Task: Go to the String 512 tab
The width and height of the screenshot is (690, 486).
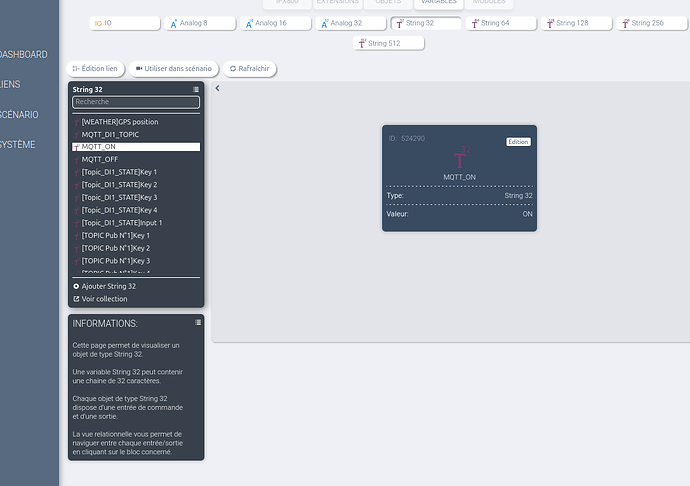Action: [389, 43]
